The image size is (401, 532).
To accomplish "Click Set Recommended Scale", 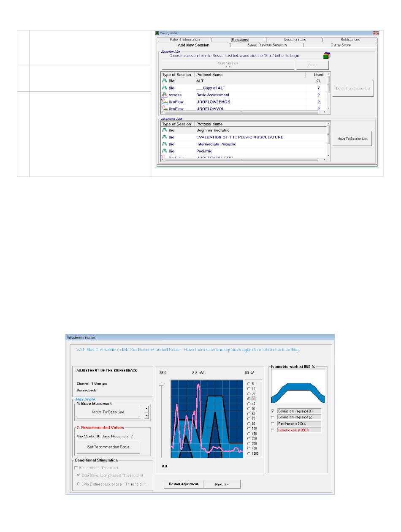I will pyautogui.click(x=108, y=447).
